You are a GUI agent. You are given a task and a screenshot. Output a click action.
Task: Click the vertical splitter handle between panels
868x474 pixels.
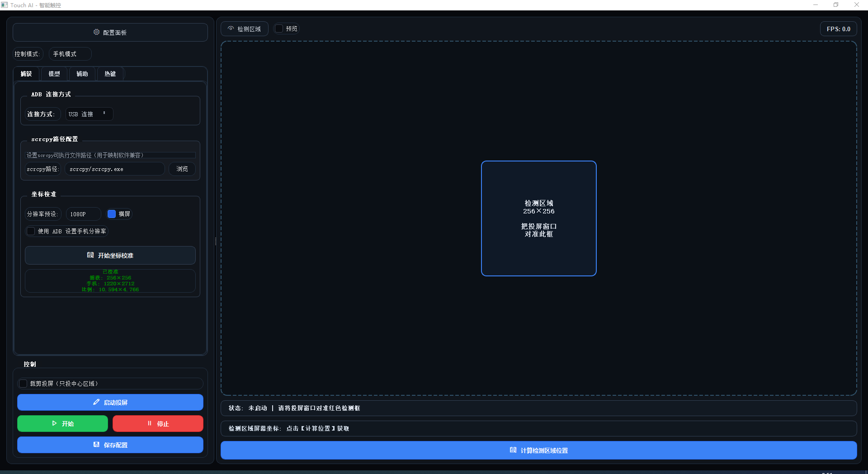[216, 241]
